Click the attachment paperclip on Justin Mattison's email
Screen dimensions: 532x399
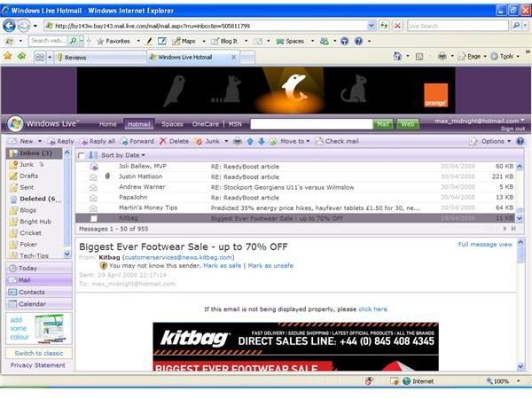[107, 176]
